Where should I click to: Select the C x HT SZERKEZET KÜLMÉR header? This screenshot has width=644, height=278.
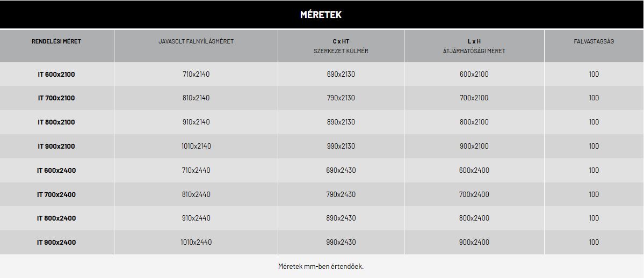point(341,46)
